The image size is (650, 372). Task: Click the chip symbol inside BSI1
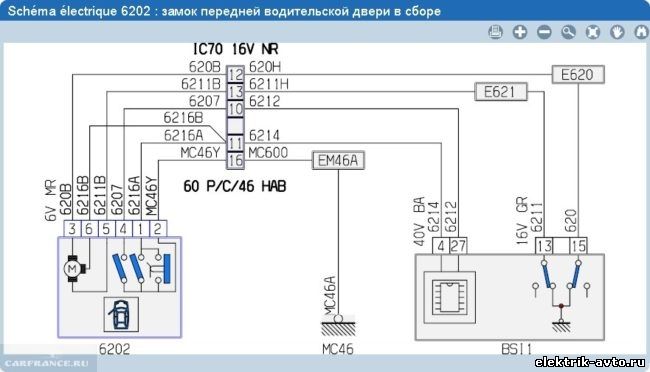[449, 297]
